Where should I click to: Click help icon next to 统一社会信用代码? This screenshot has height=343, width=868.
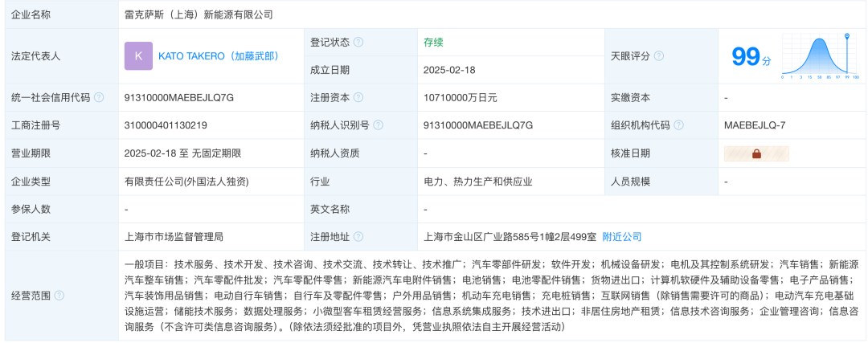99,98
